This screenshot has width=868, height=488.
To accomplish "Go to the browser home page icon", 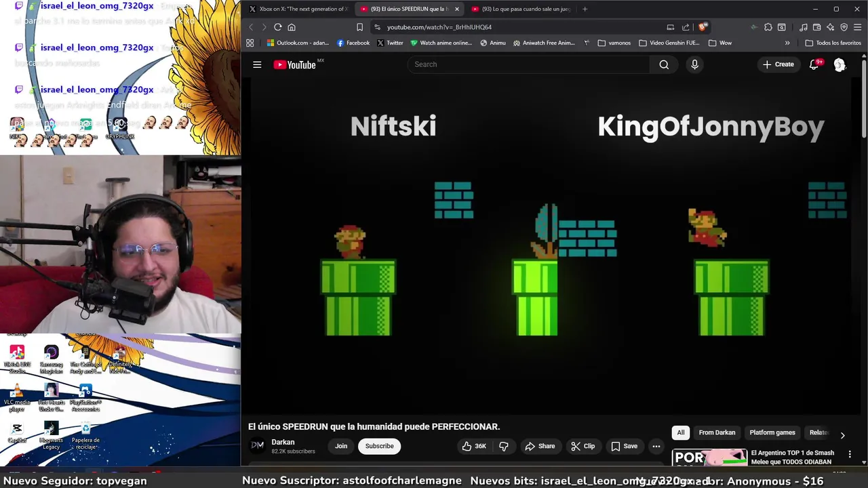I will pyautogui.click(x=292, y=27).
